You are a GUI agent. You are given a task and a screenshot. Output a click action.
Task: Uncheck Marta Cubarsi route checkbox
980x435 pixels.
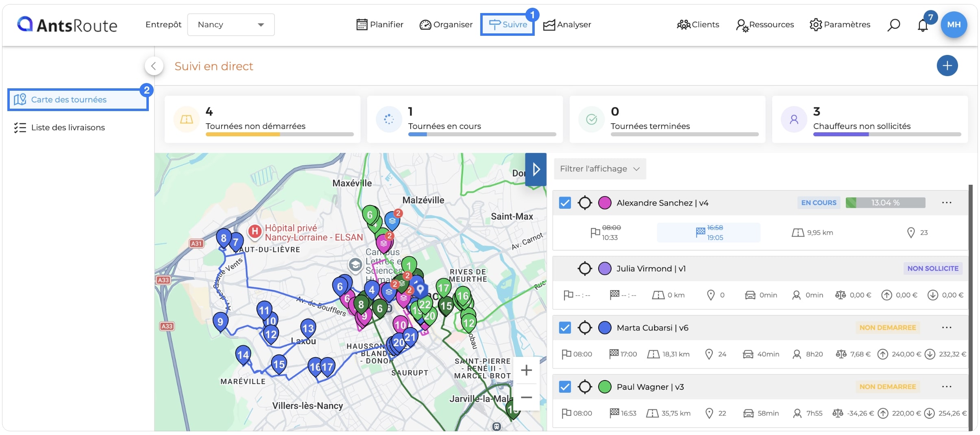(x=565, y=328)
